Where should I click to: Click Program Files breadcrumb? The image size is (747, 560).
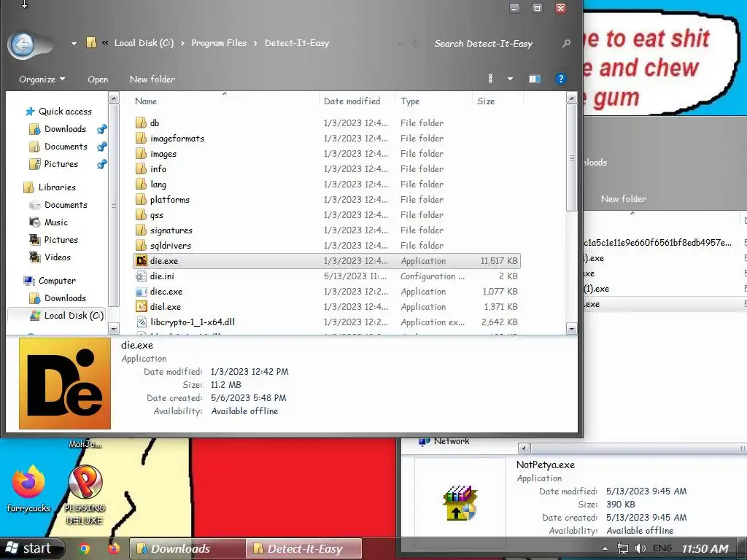[x=219, y=43]
